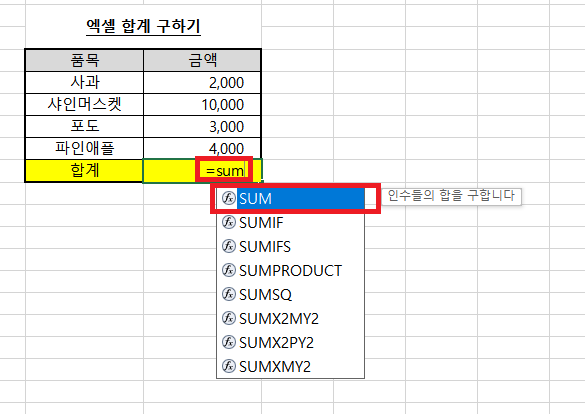Viewport: 585px width, 414px height.
Task: Click the fx icon beside SUMSQ
Action: [x=229, y=294]
